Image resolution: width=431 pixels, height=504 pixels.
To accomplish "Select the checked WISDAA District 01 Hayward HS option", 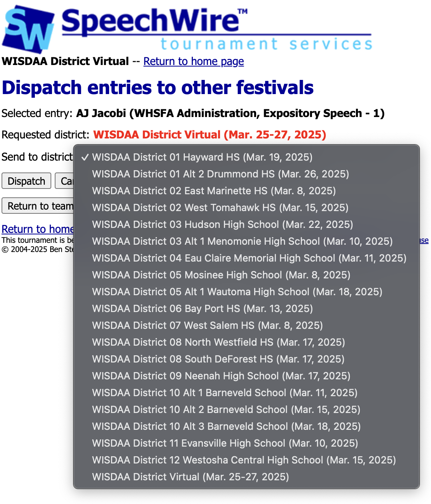I will point(203,157).
